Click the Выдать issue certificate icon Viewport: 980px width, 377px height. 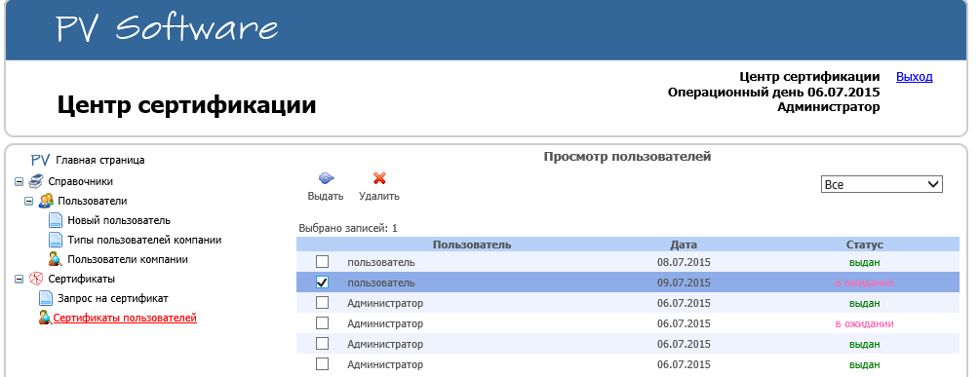click(x=326, y=178)
